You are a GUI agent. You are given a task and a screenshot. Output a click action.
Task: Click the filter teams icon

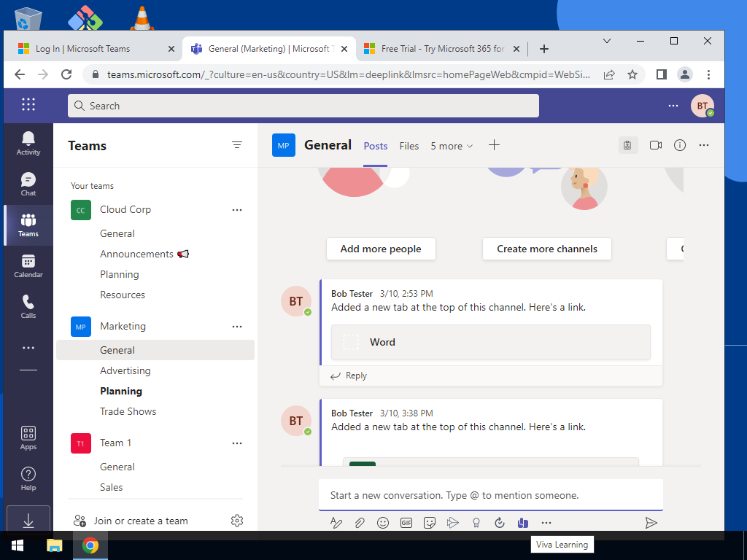237,145
